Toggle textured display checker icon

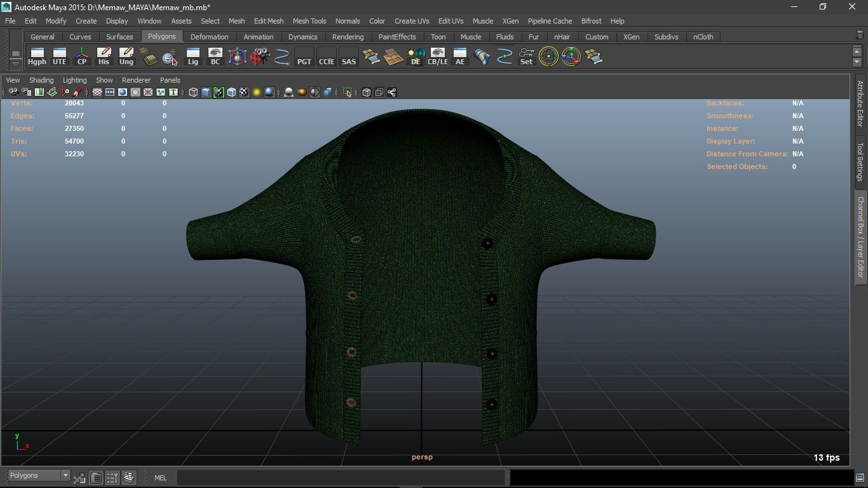click(x=244, y=92)
